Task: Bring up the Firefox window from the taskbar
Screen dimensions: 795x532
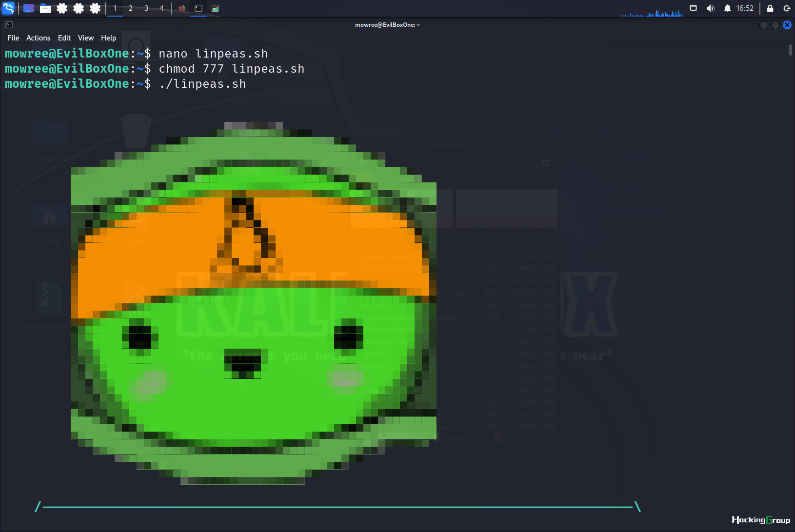Action: (x=182, y=8)
